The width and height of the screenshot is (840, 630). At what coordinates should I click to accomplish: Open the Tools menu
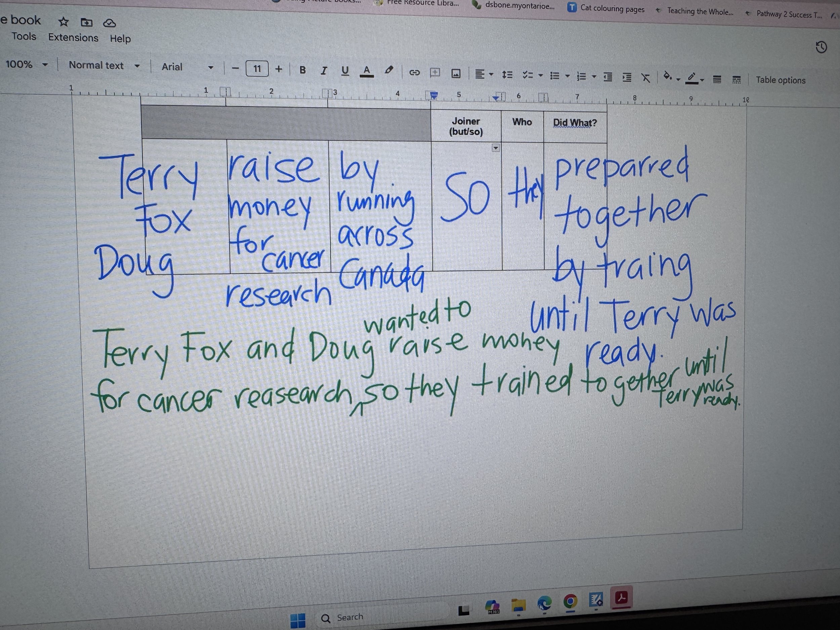24,36
